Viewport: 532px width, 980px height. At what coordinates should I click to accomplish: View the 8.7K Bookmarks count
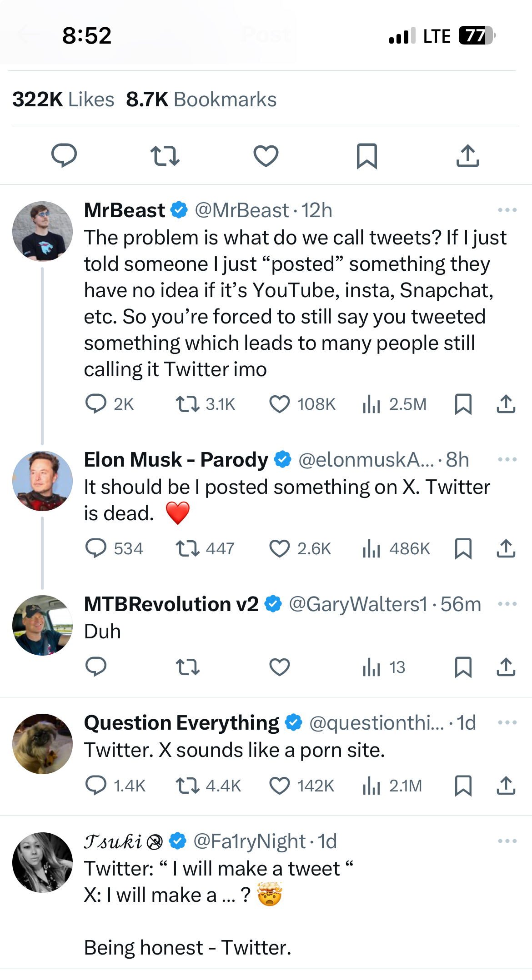click(201, 99)
